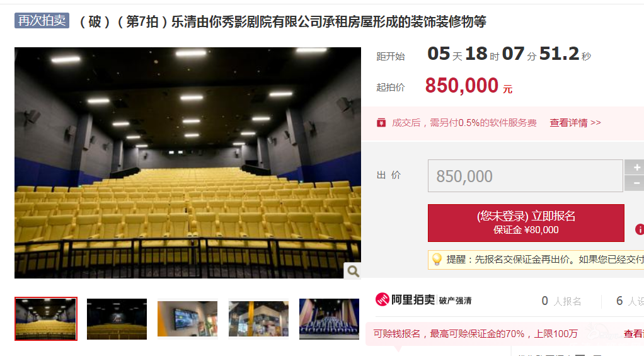Click the 再次拍卖 badge
This screenshot has width=644, height=356.
tap(42, 21)
